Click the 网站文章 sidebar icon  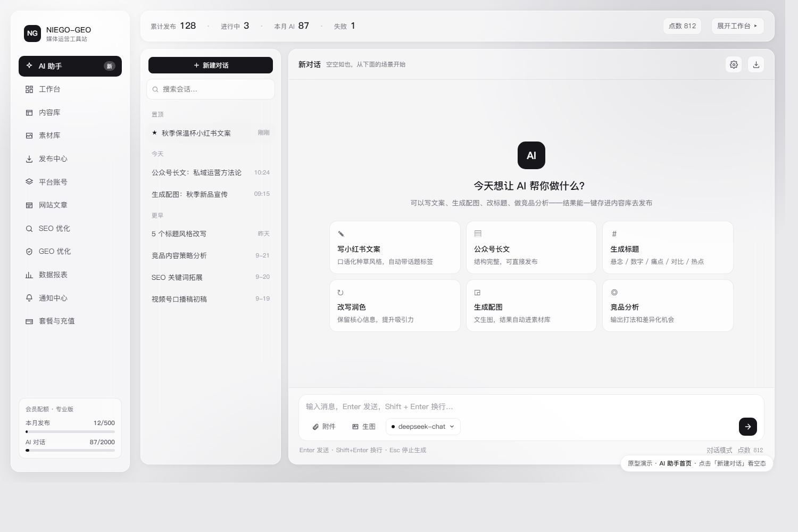coord(29,205)
